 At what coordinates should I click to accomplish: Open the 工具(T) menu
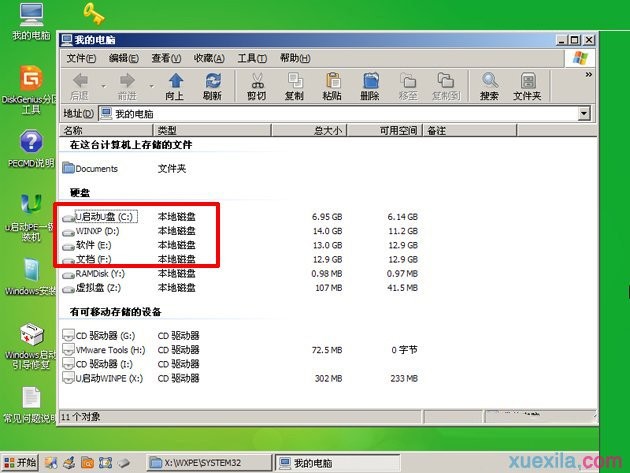252,58
